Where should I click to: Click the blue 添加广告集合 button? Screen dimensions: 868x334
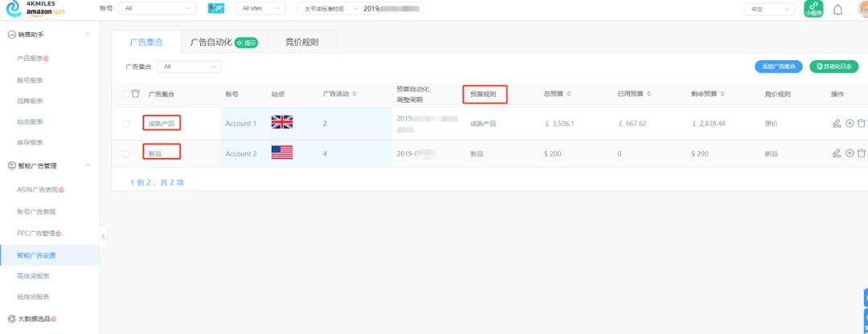778,67
